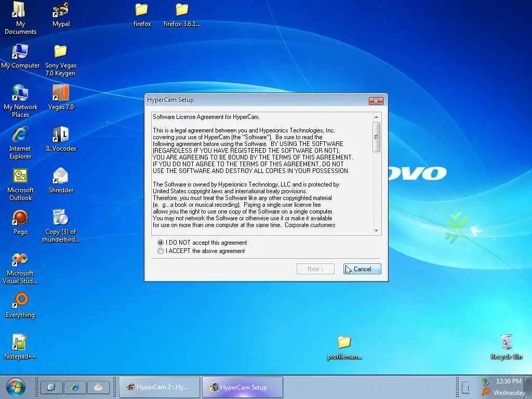Select the Internet Explorer desktop icon
The width and height of the screenshot is (532, 399).
point(20,143)
